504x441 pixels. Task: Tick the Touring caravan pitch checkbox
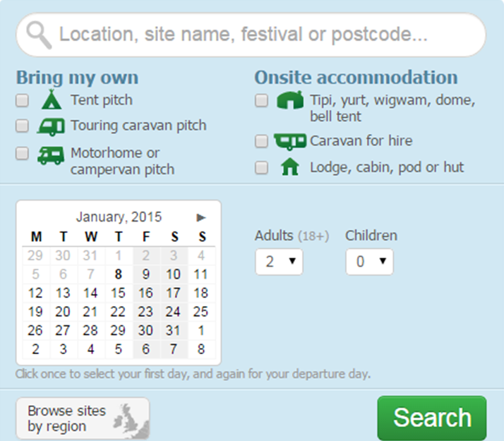click(23, 126)
